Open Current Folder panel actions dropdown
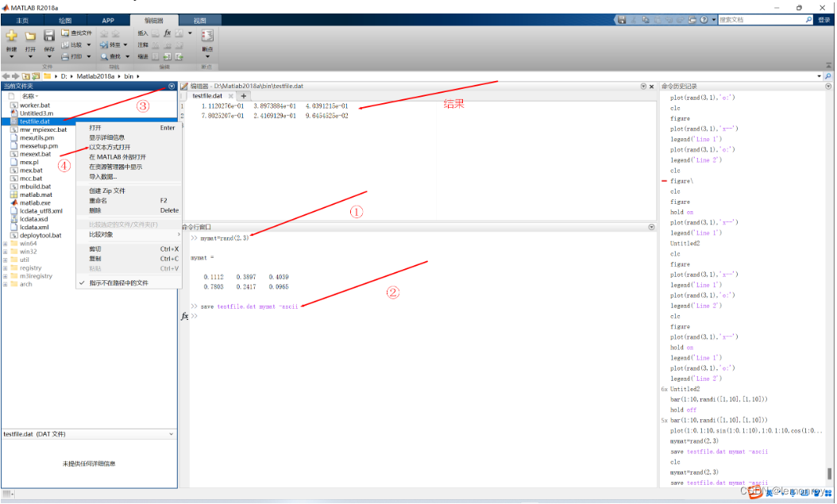Screen dimensions: 837x504 (x=172, y=86)
